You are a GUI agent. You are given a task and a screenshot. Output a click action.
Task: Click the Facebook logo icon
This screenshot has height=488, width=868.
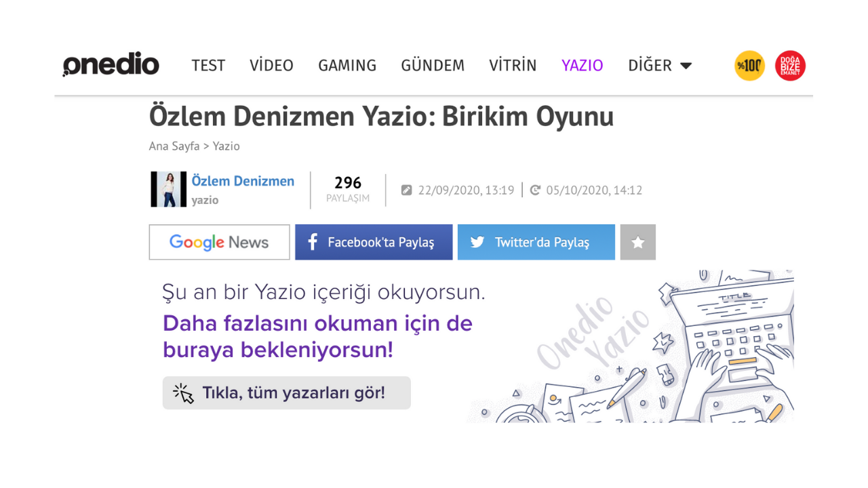coord(313,242)
